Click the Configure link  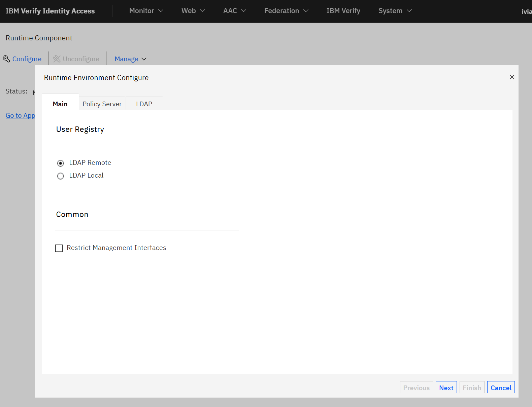[x=27, y=59]
